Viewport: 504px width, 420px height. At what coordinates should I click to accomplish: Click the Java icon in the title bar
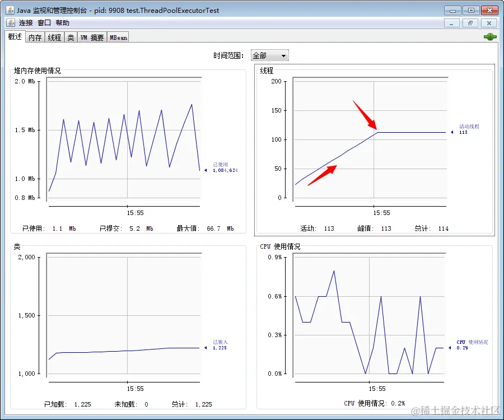pos(10,10)
